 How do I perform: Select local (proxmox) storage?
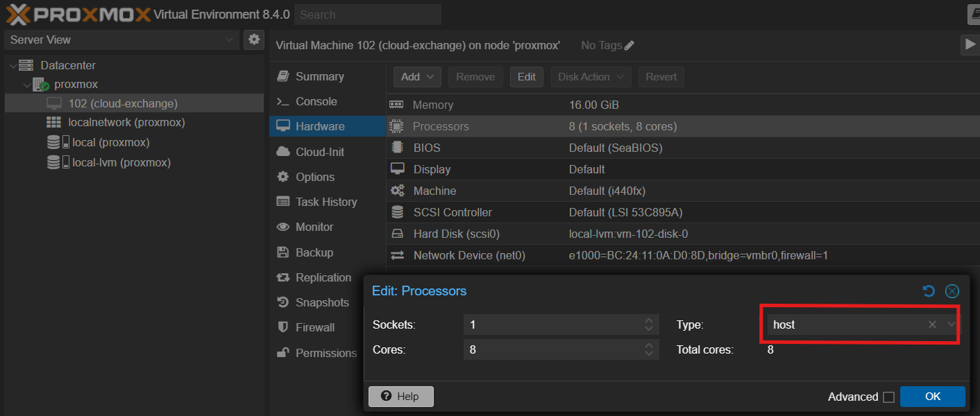pos(111,143)
